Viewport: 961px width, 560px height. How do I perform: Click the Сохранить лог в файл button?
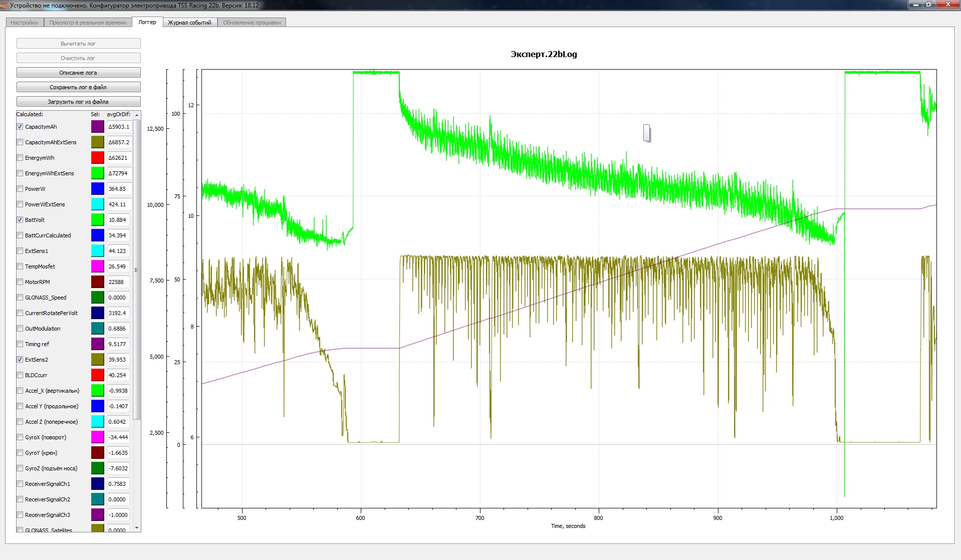(78, 87)
